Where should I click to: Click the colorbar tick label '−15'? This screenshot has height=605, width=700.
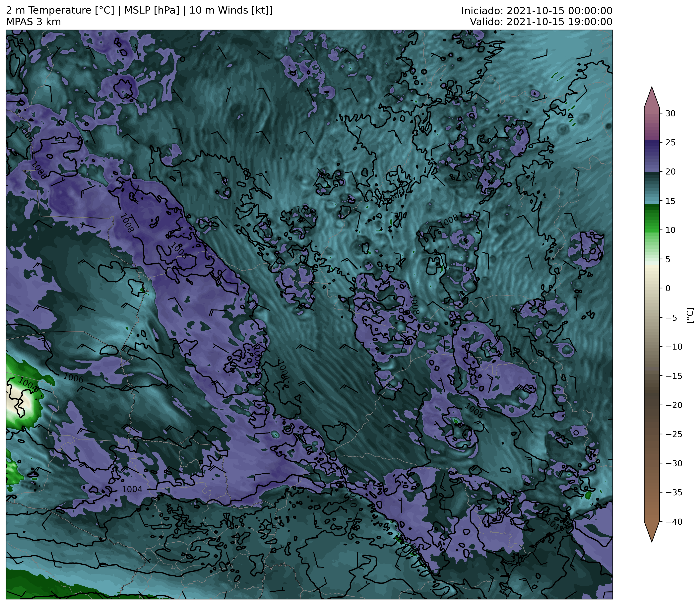[674, 376]
